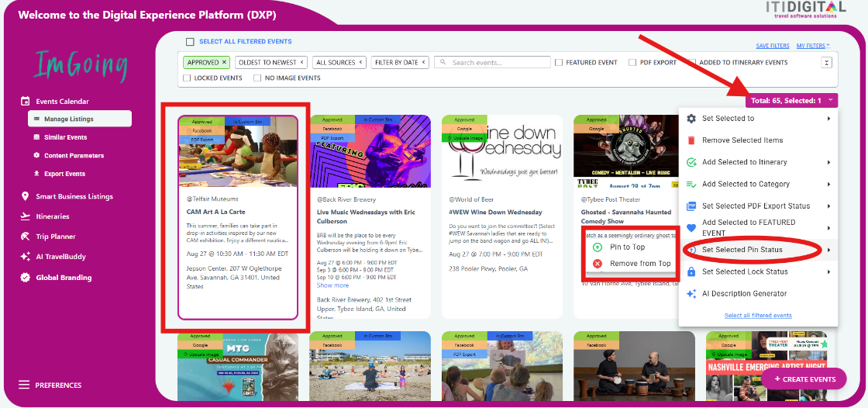This screenshot has width=868, height=408.
Task: Click the AI TravelBuddy sparkle icon
Action: point(25,257)
